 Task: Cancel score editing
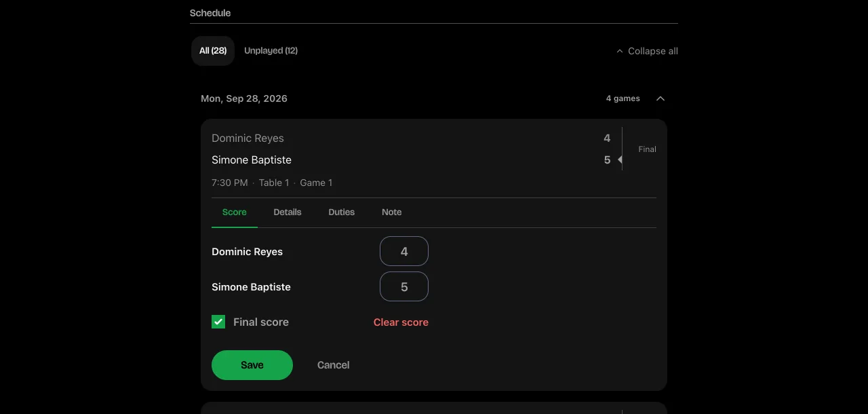pos(334,365)
